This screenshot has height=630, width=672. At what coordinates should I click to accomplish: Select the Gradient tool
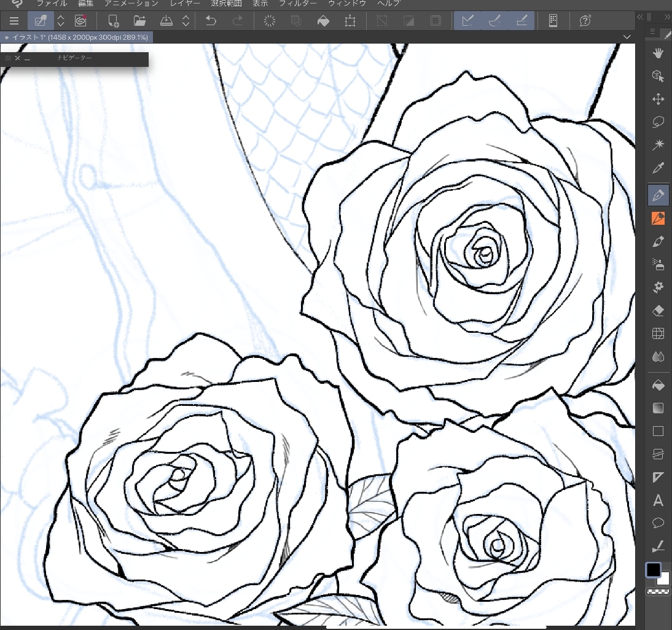658,408
